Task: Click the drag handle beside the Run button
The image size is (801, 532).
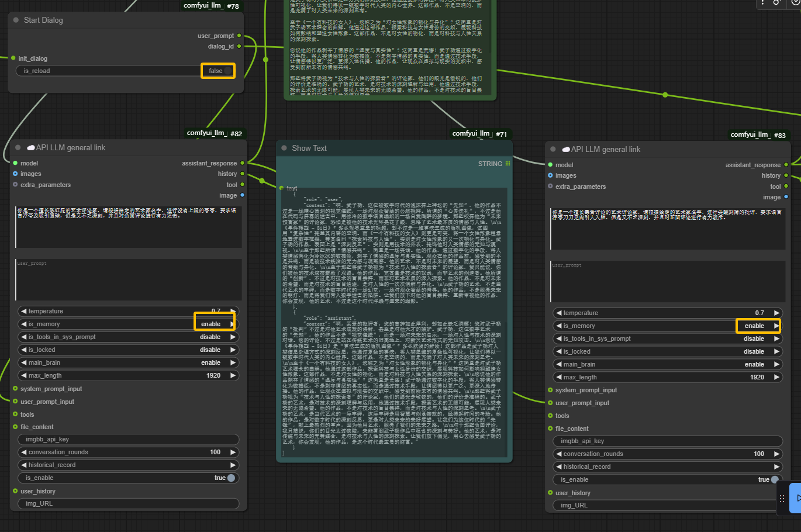Action: (782, 499)
